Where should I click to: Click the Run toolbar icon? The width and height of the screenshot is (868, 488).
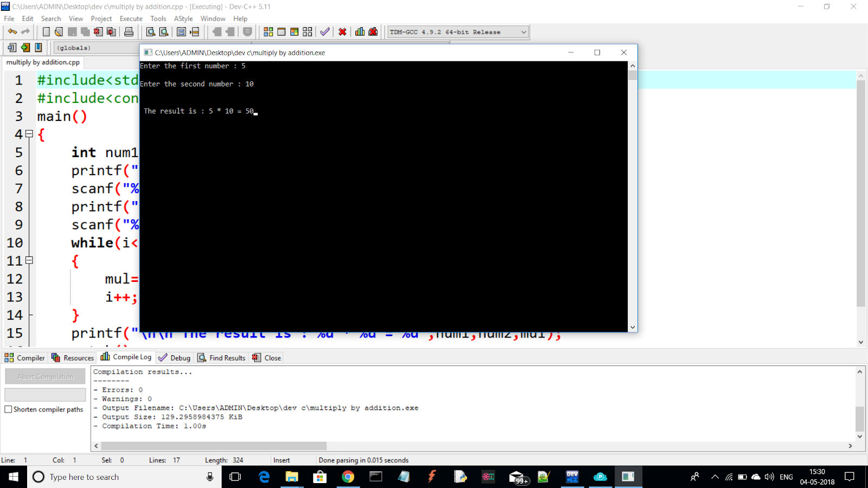click(x=280, y=31)
